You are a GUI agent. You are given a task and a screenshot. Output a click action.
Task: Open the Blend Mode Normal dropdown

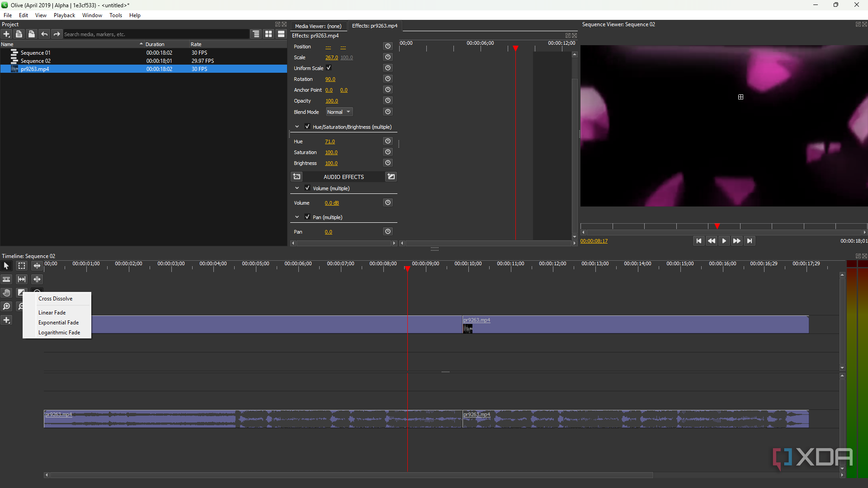pos(339,112)
